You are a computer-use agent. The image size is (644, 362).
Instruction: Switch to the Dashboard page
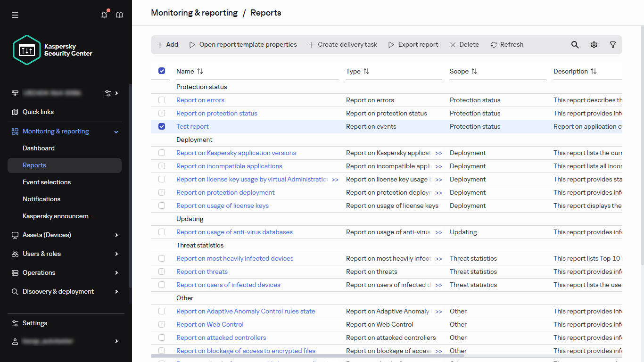point(39,148)
